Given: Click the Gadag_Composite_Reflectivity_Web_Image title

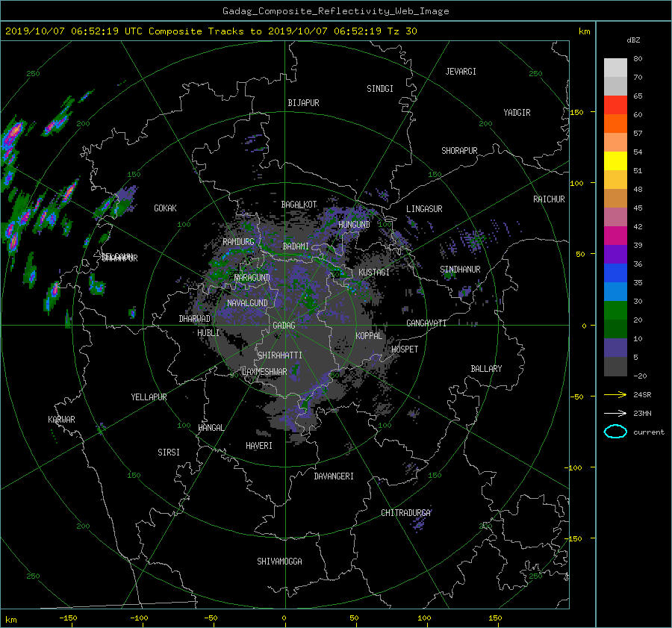Looking at the screenshot, I should pyautogui.click(x=335, y=11).
